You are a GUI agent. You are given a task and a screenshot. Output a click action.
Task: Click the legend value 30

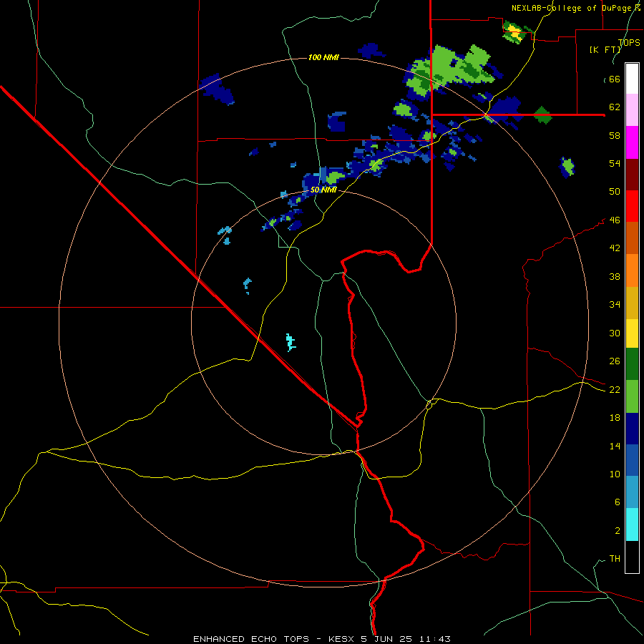click(615, 333)
